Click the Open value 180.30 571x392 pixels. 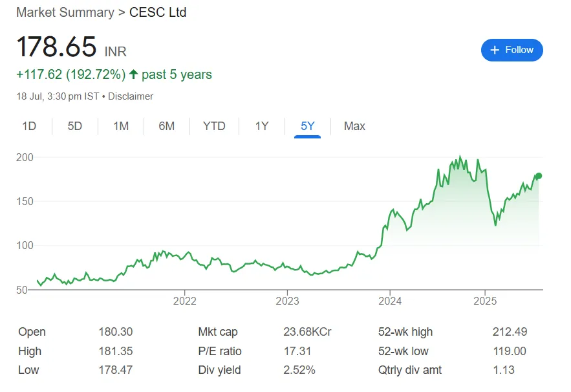click(x=116, y=332)
